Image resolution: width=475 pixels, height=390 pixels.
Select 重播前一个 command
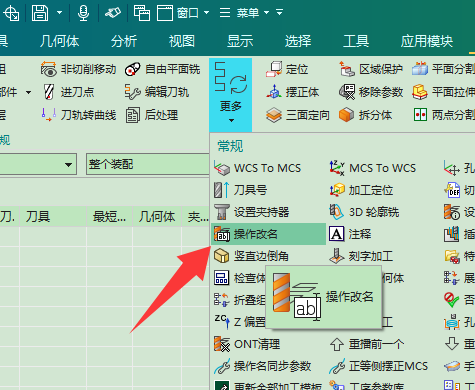click(367, 344)
